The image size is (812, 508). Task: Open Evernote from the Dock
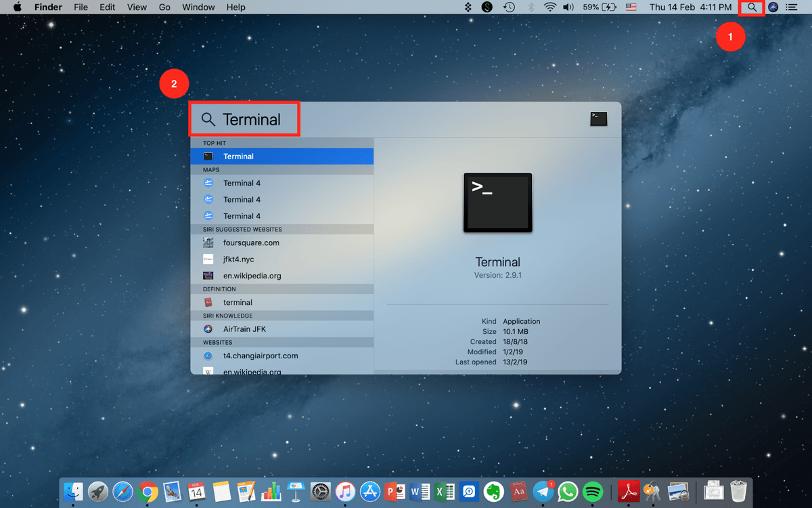[x=493, y=491]
